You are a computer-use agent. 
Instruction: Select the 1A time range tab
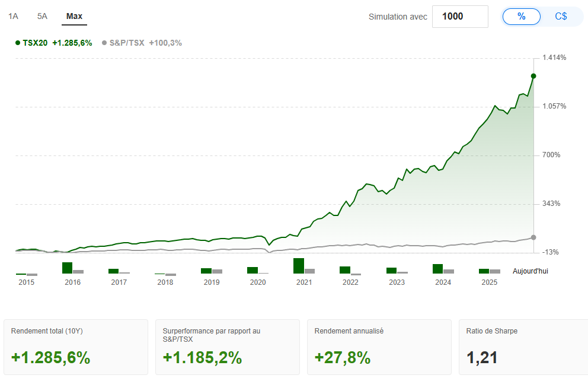13,16
